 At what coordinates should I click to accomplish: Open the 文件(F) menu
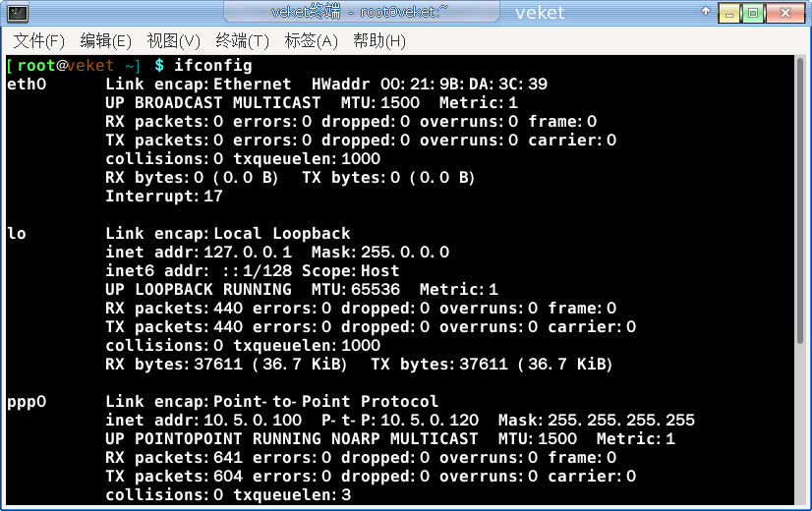pos(39,40)
